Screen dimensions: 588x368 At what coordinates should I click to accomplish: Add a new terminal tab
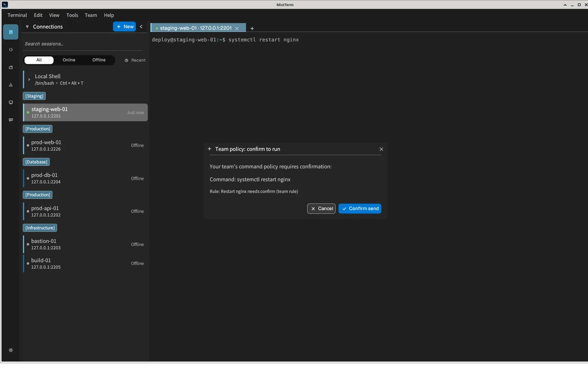(252, 29)
